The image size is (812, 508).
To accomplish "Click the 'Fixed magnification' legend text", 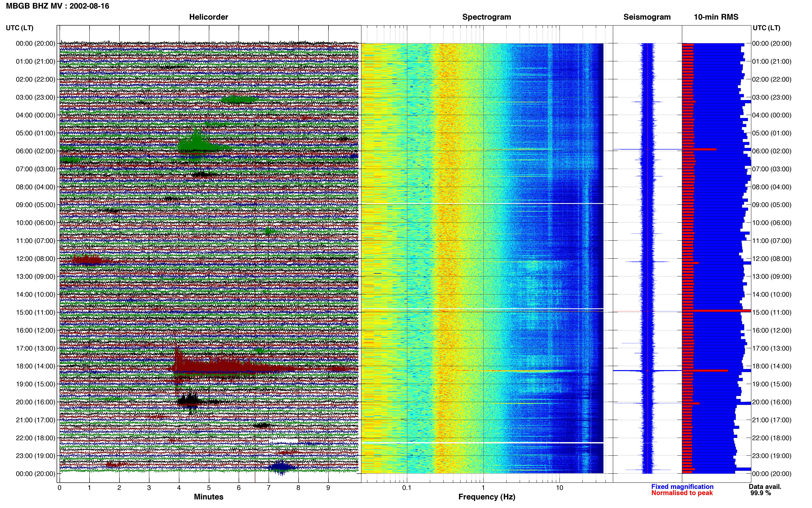I will coord(682,486).
